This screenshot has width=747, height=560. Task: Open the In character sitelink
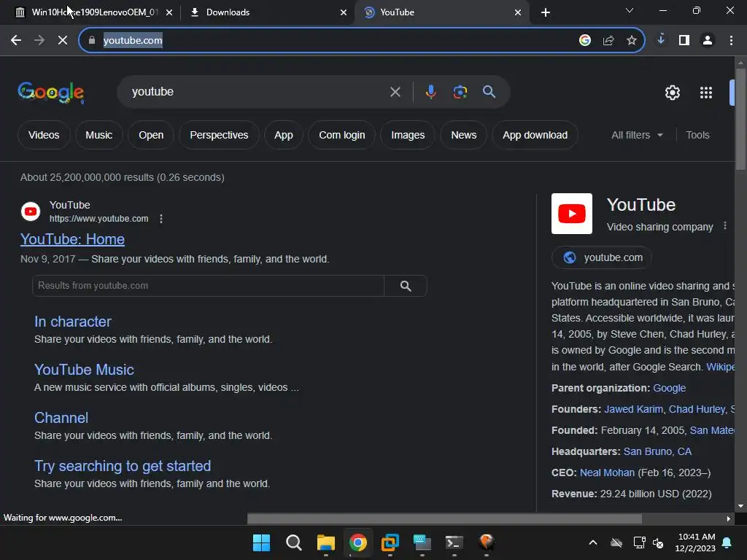73,322
